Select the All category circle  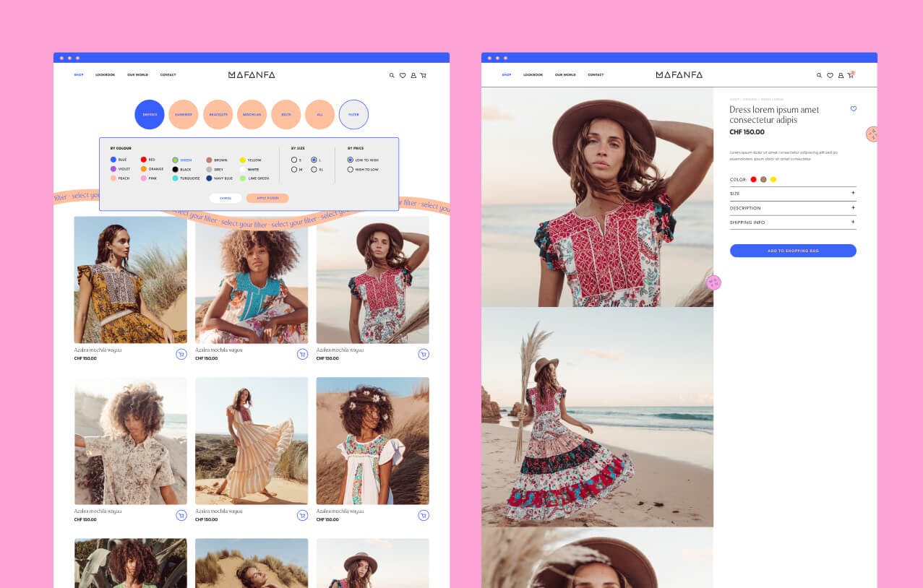click(x=320, y=114)
